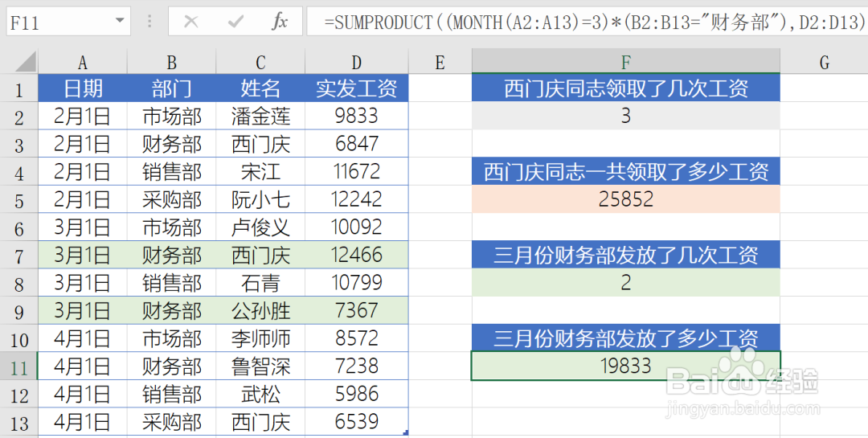Select date cell 4月1日 in row 13

(83, 423)
